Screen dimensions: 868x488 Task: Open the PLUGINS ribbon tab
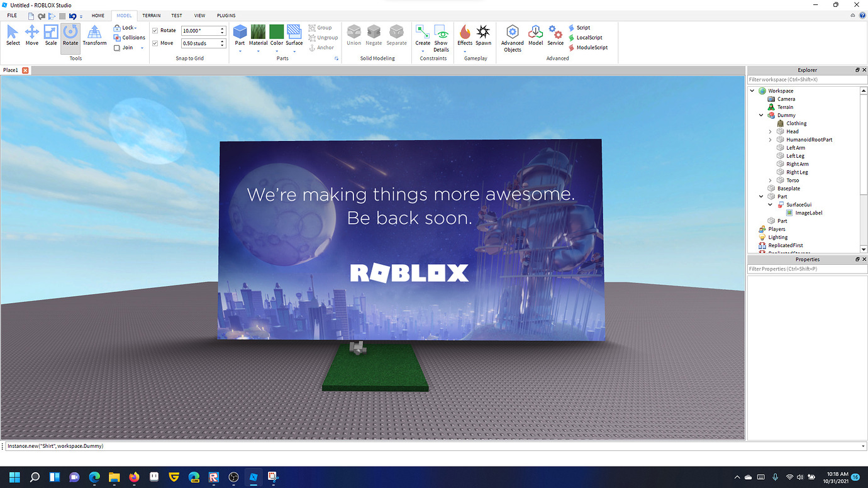[226, 16]
